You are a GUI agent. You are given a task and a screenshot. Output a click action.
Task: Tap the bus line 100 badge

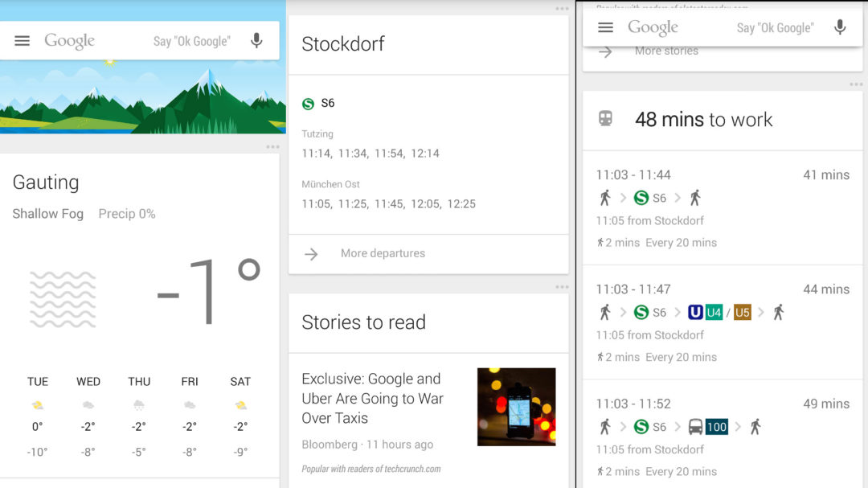click(716, 427)
